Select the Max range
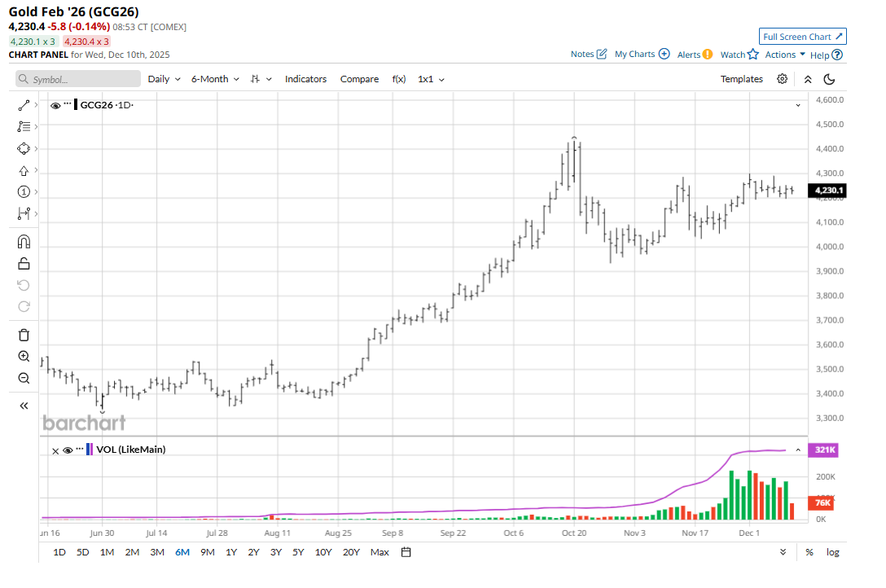The height and width of the screenshot is (588, 886). coord(379,552)
